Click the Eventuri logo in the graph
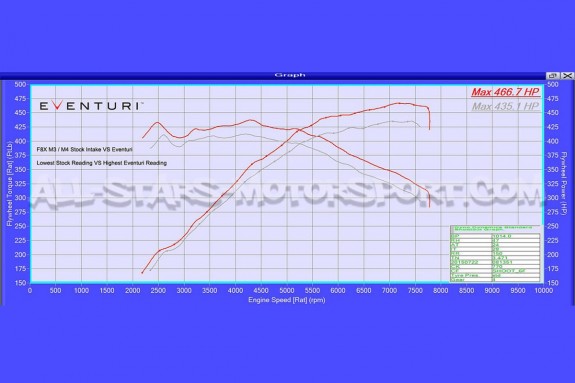 pos(91,106)
